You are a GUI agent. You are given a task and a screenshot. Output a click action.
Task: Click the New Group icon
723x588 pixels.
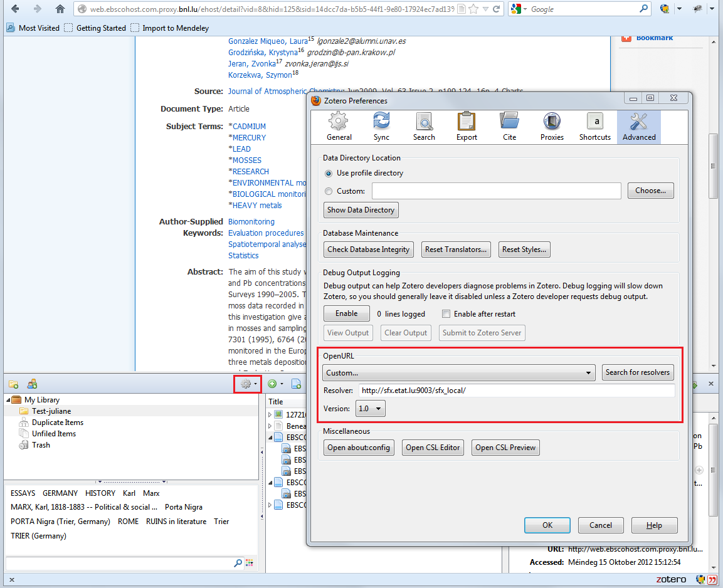pyautogui.click(x=32, y=384)
